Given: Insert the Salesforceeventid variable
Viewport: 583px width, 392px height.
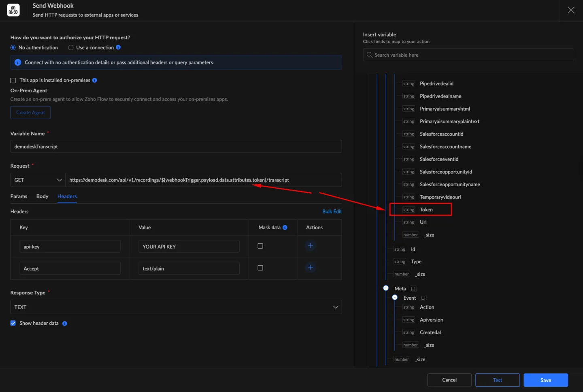Looking at the screenshot, I should (439, 159).
